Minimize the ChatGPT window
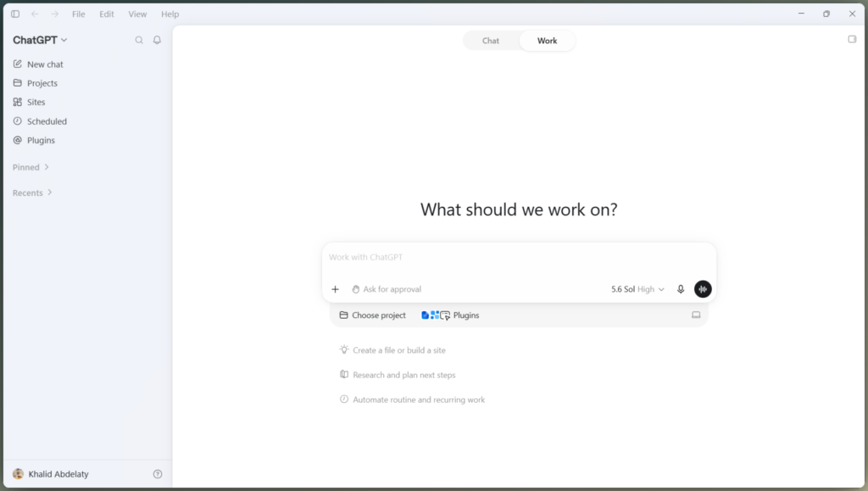Image resolution: width=868 pixels, height=491 pixels. 801,14
